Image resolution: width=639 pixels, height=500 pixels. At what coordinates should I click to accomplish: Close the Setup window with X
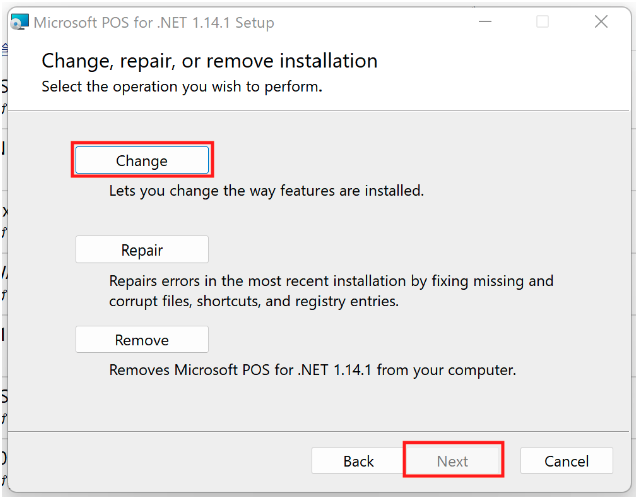click(x=600, y=22)
